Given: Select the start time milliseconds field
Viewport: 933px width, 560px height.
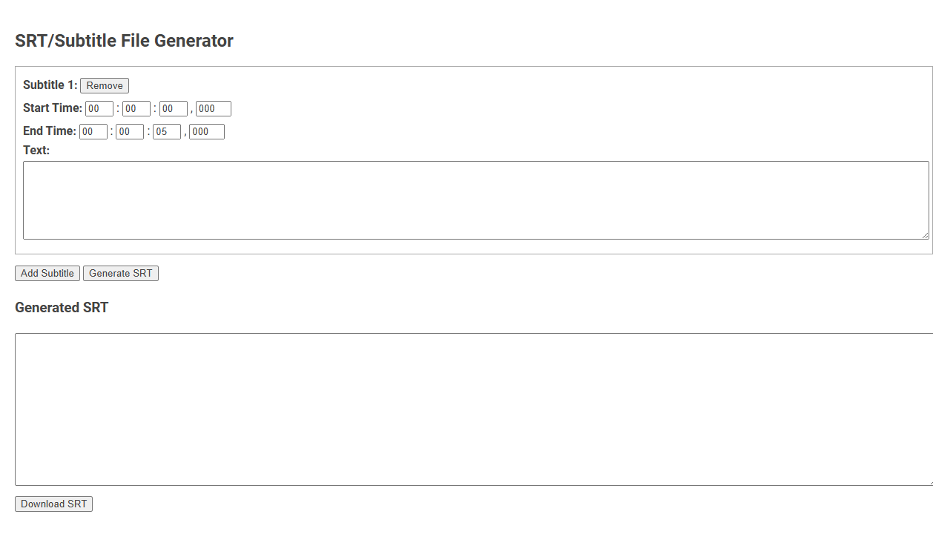Looking at the screenshot, I should pyautogui.click(x=213, y=108).
